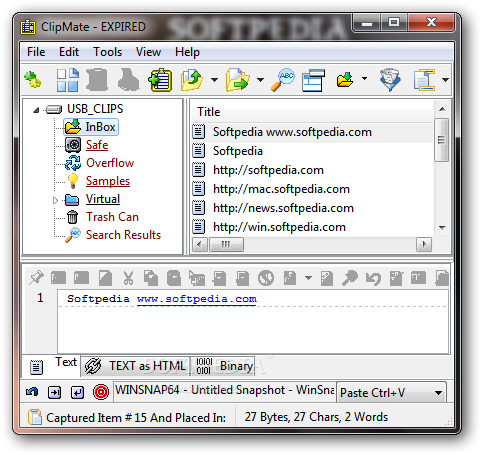Select the InBox collection
This screenshot has width=482, height=455.
pos(91,127)
